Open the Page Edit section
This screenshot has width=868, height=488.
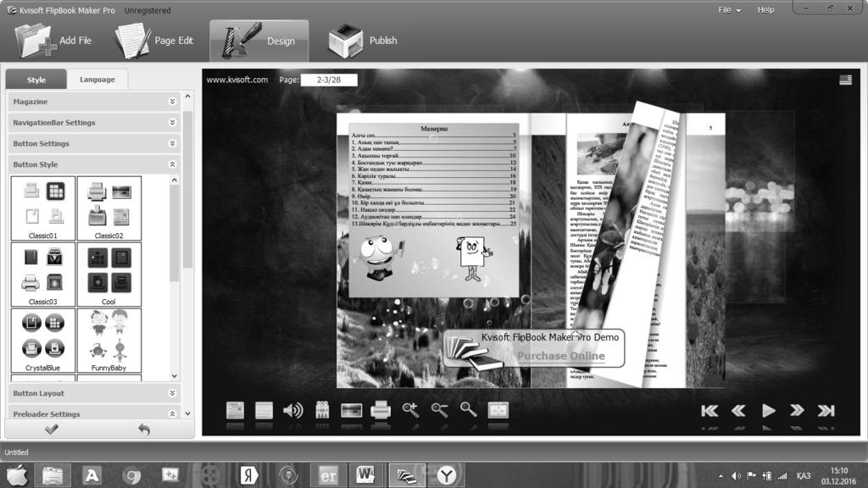click(x=154, y=41)
